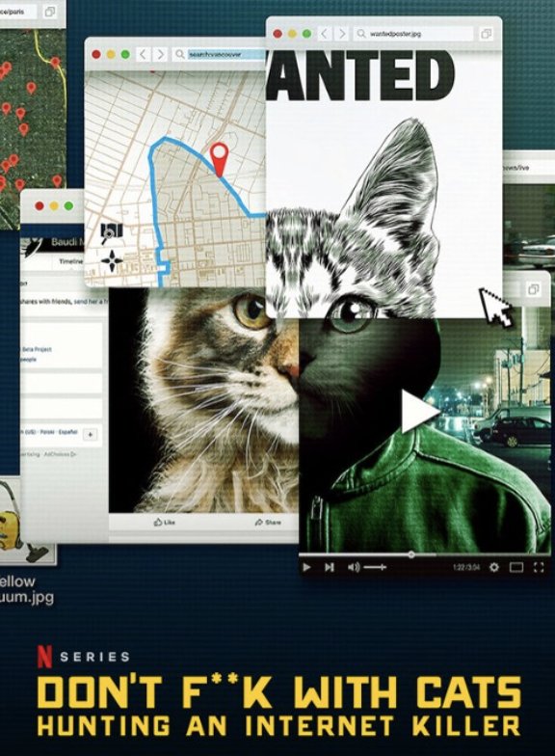The width and height of the screenshot is (555, 756).
Task: Click the duplicate-window icon in the wantedposter window
Action: (486, 34)
